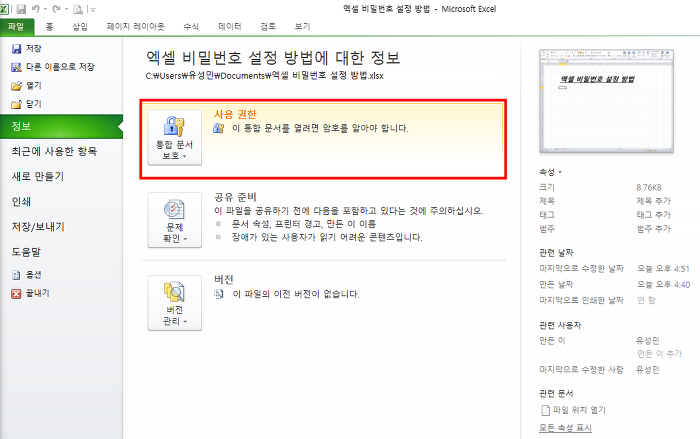
Task: Click the 사용 권한 heading
Action: [235, 114]
